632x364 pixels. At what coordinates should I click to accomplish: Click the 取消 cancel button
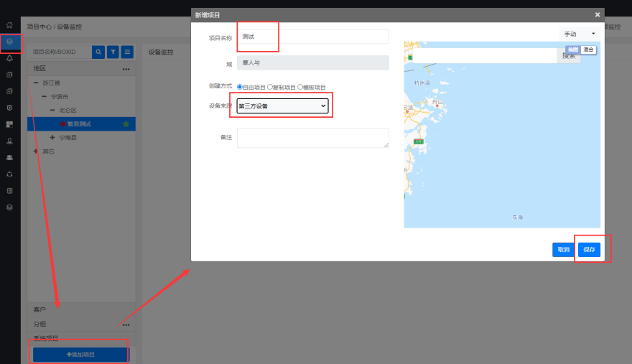click(x=563, y=250)
